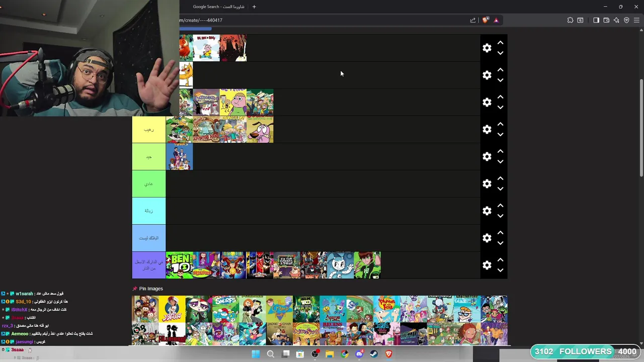Click the blue البلاك ليست tier label
644x362 pixels.
[x=149, y=238]
